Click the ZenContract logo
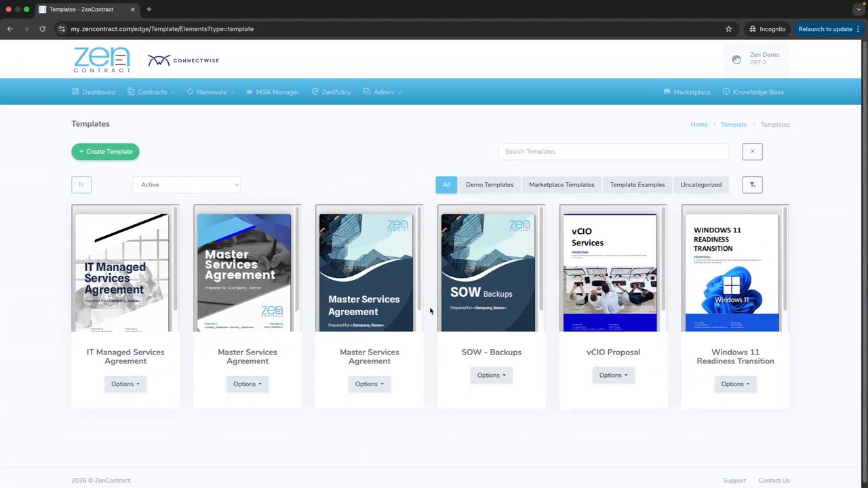This screenshot has height=488, width=868. tap(102, 60)
